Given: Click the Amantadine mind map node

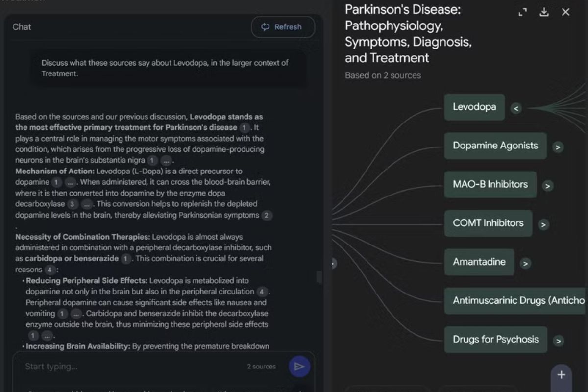Looking at the screenshot, I should [479, 262].
